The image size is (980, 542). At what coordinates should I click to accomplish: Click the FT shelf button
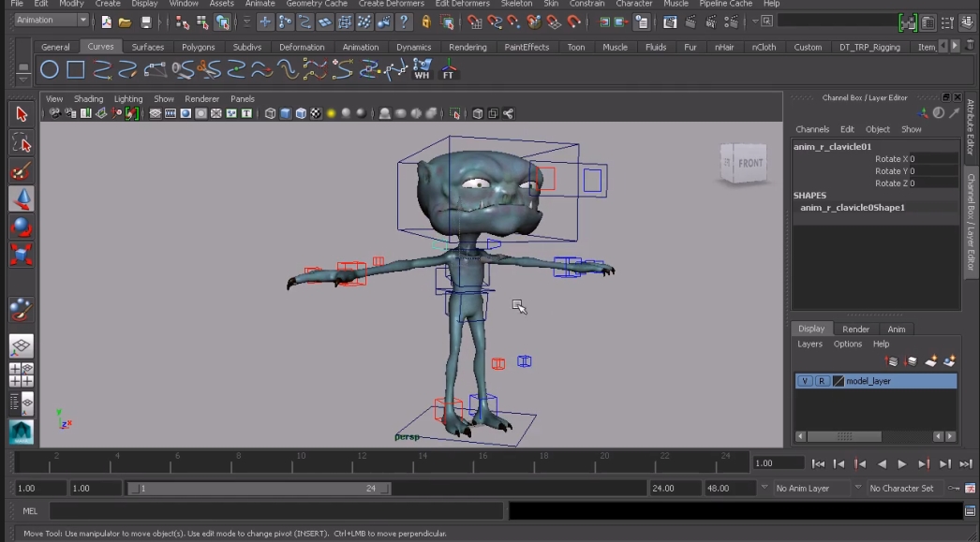(x=448, y=69)
